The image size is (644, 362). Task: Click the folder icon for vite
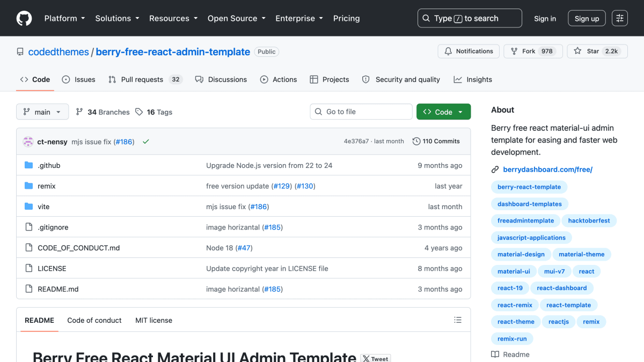tap(29, 206)
